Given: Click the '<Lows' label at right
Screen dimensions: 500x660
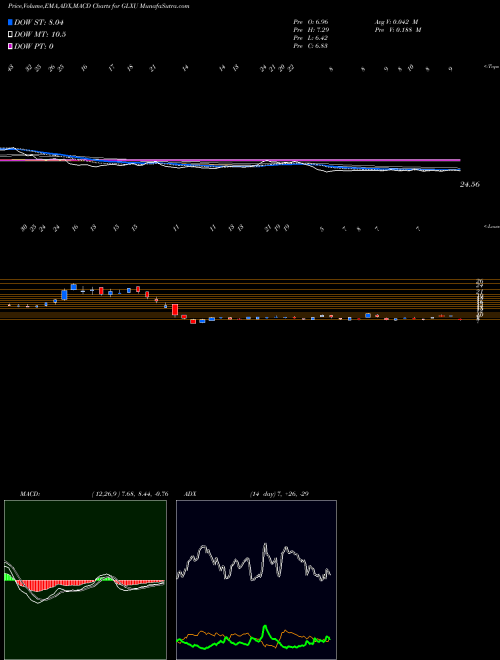Looking at the screenshot, I should (491, 226).
